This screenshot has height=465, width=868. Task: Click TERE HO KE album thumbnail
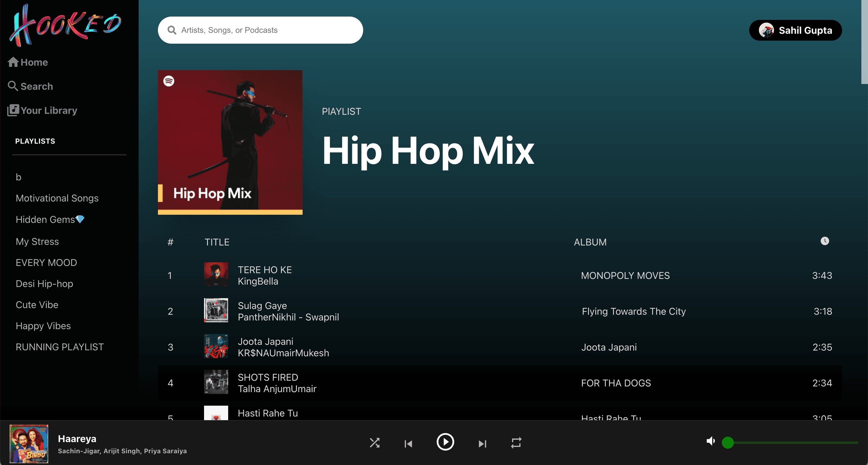click(216, 274)
